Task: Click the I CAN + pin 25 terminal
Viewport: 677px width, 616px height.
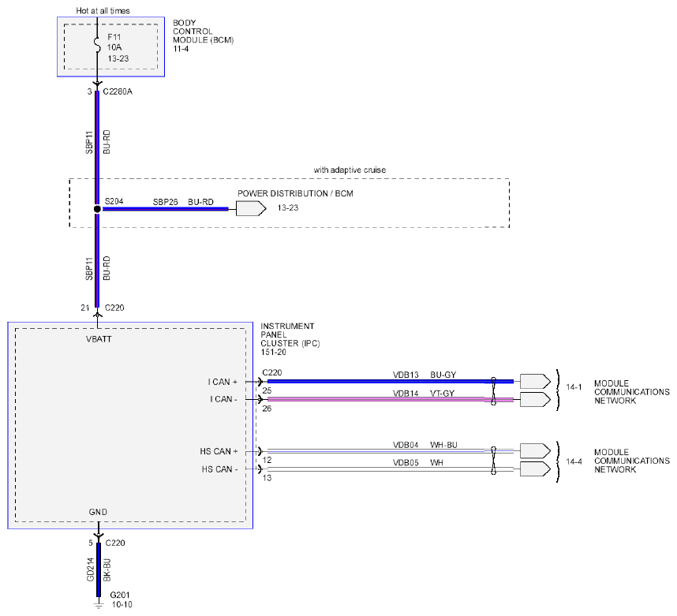Action: 260,382
